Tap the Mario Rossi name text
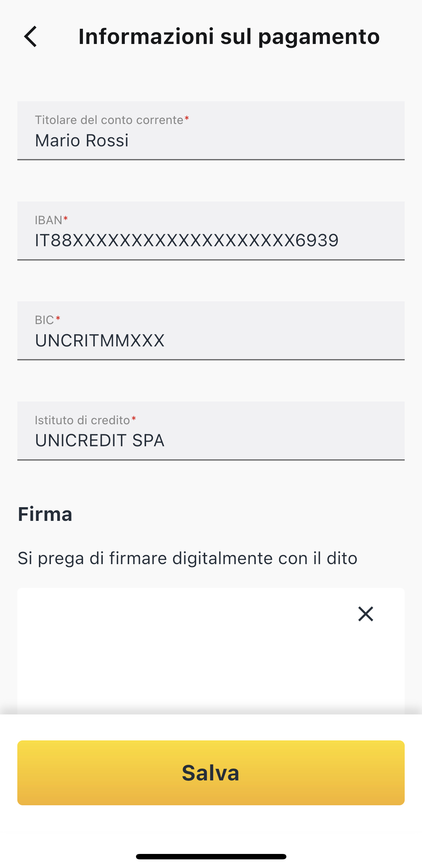The height and width of the screenshot is (868, 422). coord(82,140)
